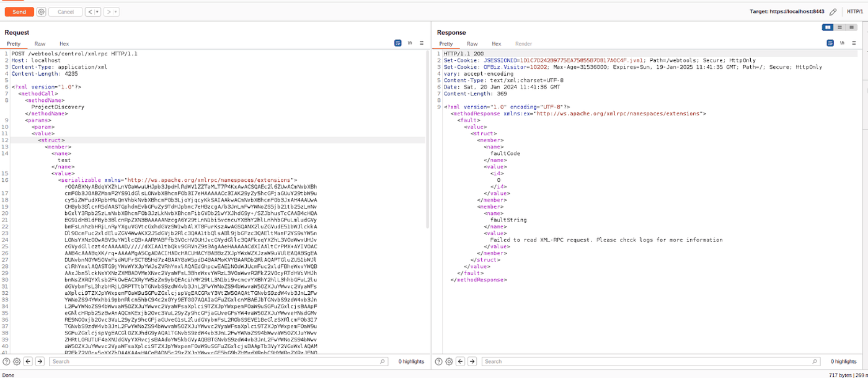Image resolution: width=868 pixels, height=378 pixels.
Task: Open Repeater settings gear next to Send
Action: click(41, 12)
